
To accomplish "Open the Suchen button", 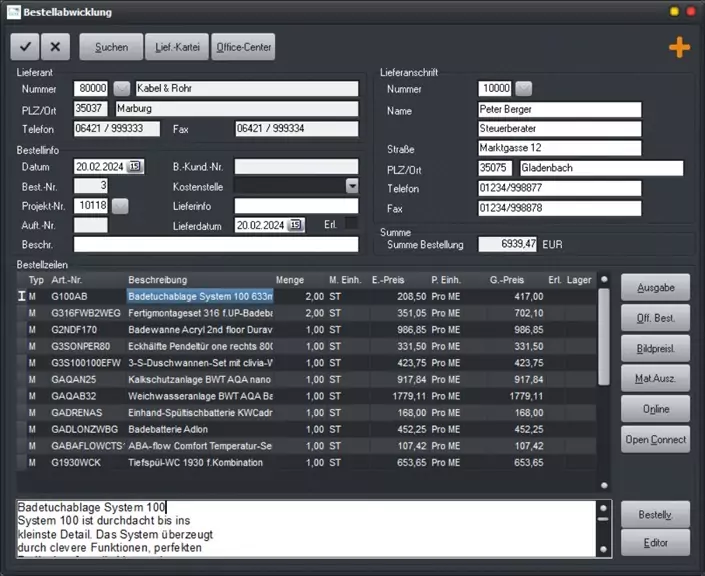I will 112,47.
